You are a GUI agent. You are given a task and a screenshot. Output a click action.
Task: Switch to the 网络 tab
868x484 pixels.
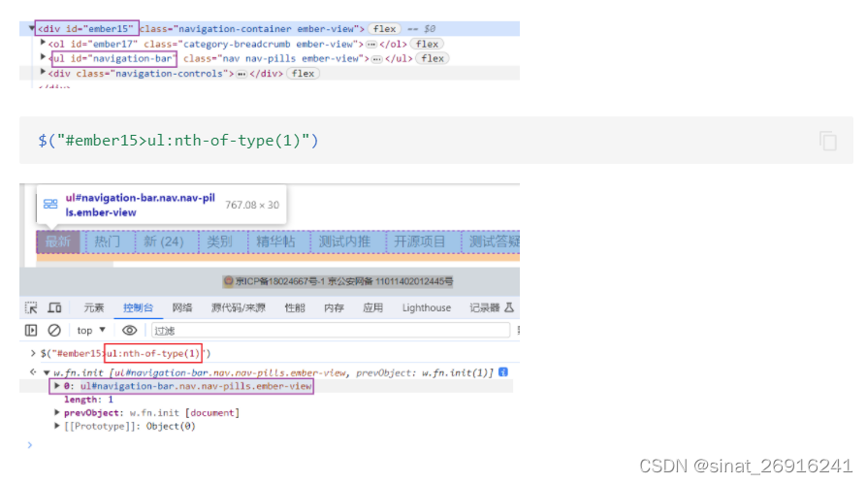pos(182,307)
